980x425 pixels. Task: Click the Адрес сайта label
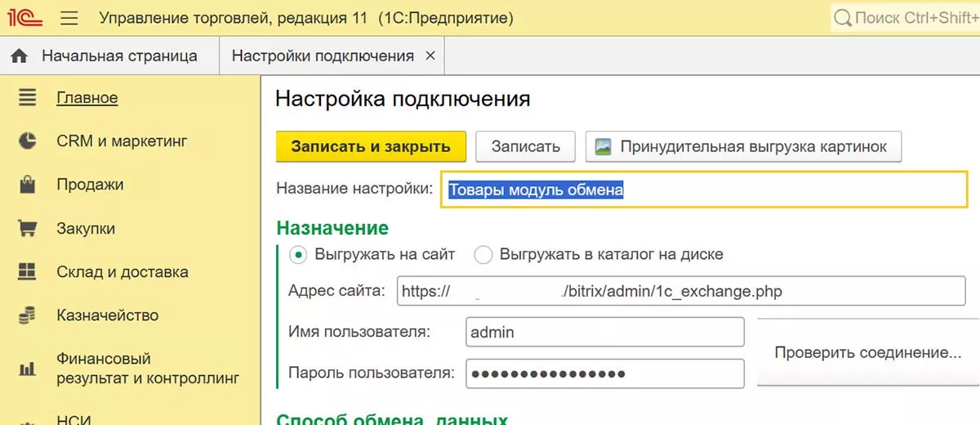pyautogui.click(x=336, y=291)
